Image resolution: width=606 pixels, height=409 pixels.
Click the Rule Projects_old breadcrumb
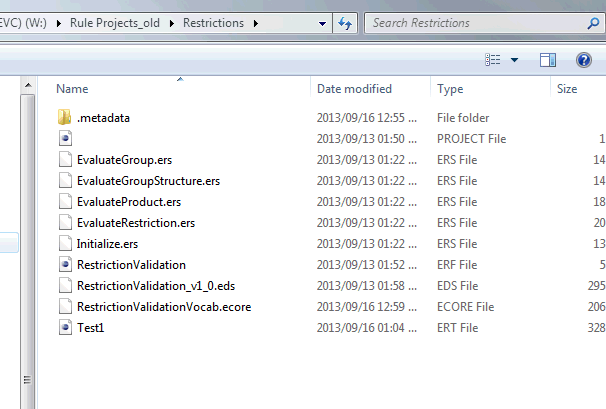tap(115, 23)
